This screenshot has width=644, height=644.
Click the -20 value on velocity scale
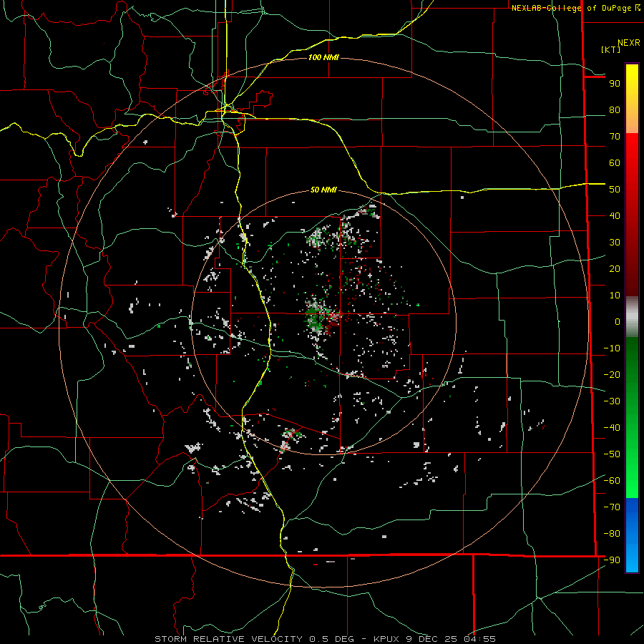612,375
